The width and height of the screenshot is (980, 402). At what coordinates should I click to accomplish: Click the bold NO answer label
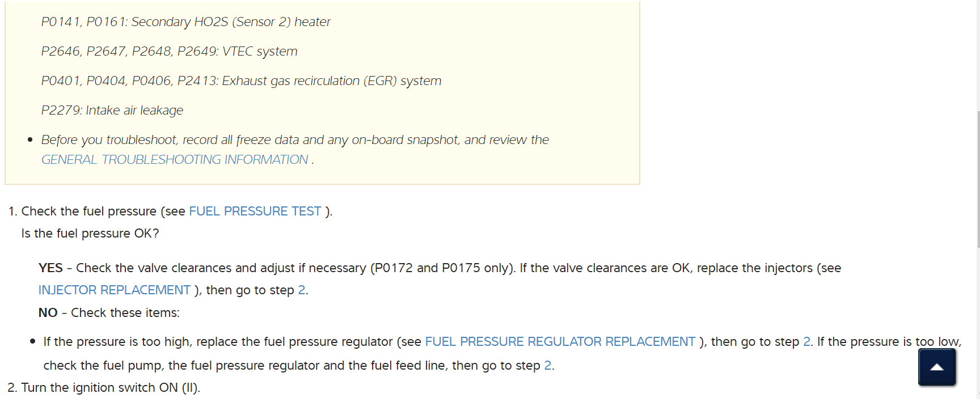(48, 313)
